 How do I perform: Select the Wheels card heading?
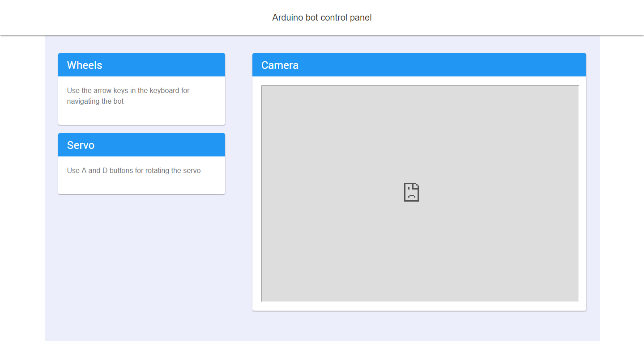pyautogui.click(x=85, y=65)
